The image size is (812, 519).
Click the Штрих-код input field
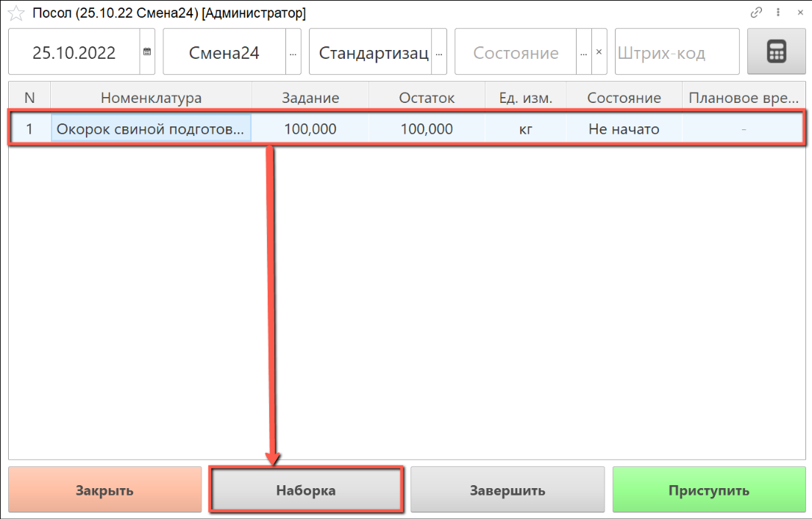(x=676, y=52)
